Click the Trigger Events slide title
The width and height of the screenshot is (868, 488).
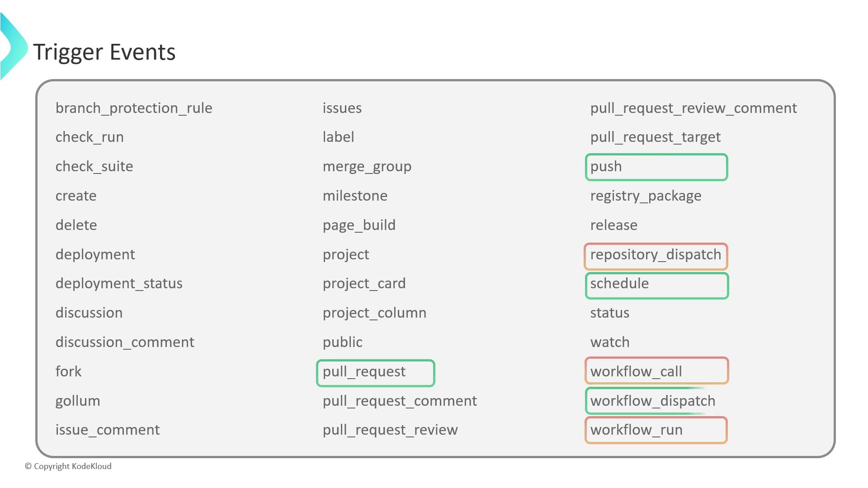104,52
